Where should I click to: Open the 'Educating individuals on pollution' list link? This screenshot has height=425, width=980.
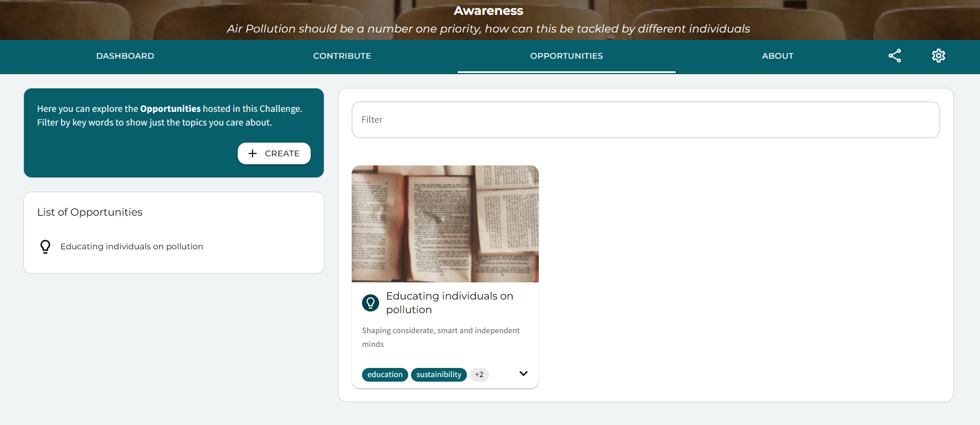click(132, 246)
